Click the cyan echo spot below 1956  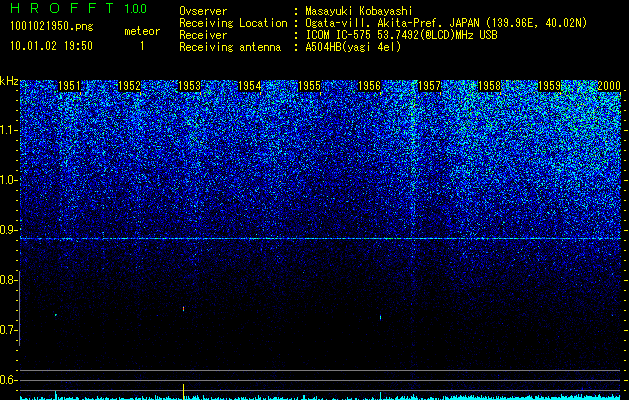point(380,318)
